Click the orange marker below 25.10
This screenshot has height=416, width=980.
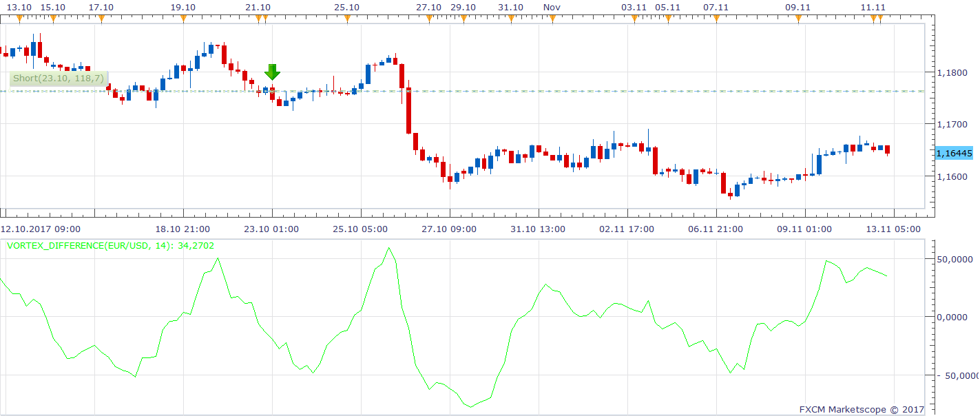point(347,19)
